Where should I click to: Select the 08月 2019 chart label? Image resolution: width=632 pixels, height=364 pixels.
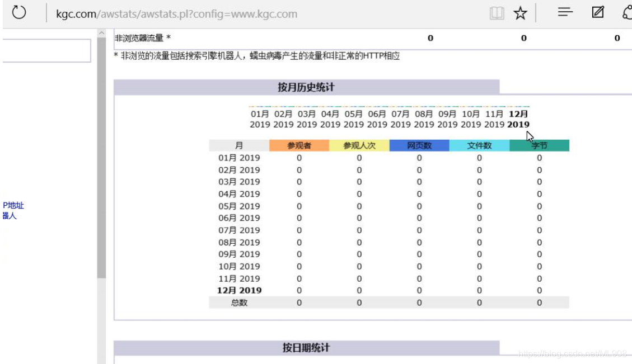coord(424,119)
